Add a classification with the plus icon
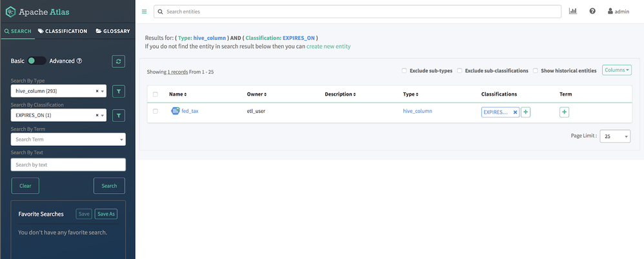644x259 pixels. tap(526, 112)
